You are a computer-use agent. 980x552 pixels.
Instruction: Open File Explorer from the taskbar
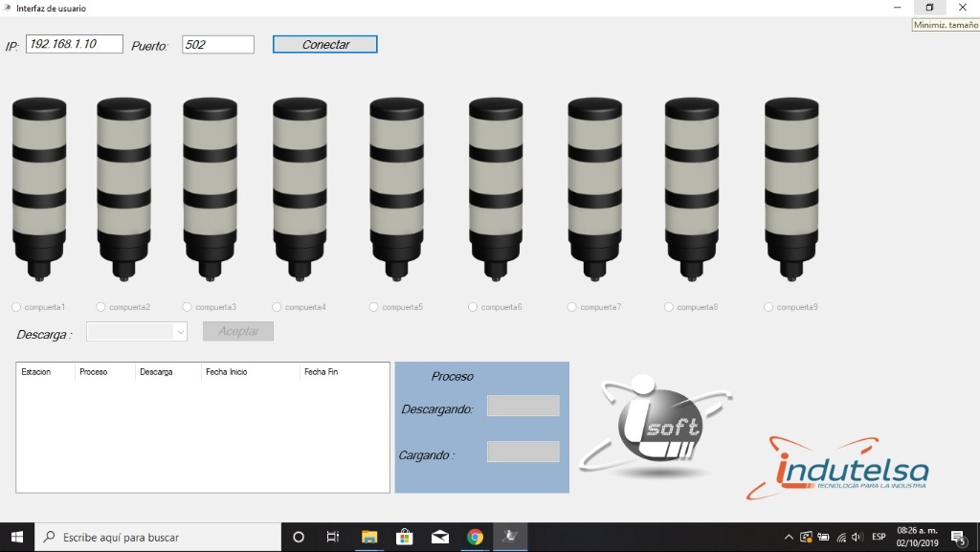[368, 537]
